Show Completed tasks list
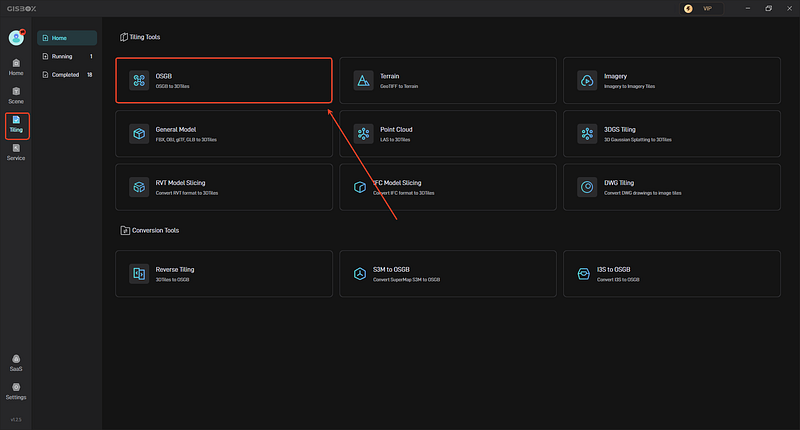The width and height of the screenshot is (800, 430). coord(67,74)
